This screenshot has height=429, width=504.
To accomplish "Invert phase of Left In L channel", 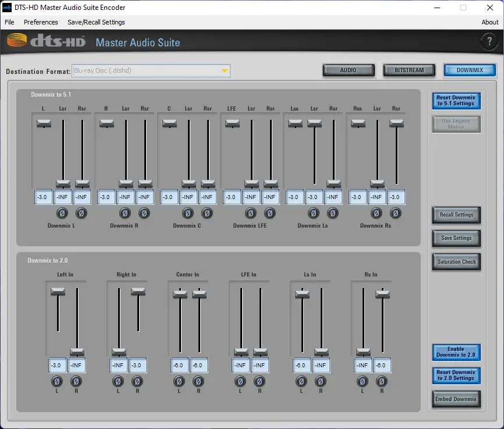I will (x=57, y=381).
